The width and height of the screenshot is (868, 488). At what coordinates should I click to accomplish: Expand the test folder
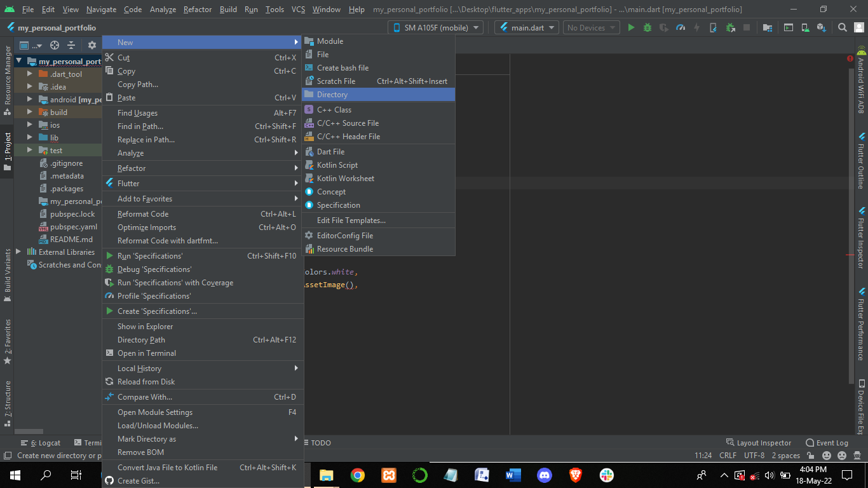click(x=29, y=151)
